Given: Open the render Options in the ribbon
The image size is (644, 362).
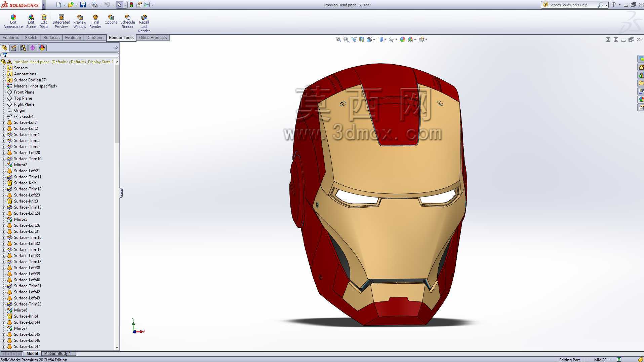Looking at the screenshot, I should click(x=111, y=20).
